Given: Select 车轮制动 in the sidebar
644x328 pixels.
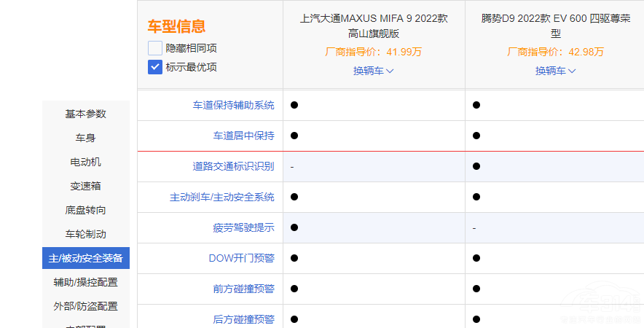Looking at the screenshot, I should [85, 234].
